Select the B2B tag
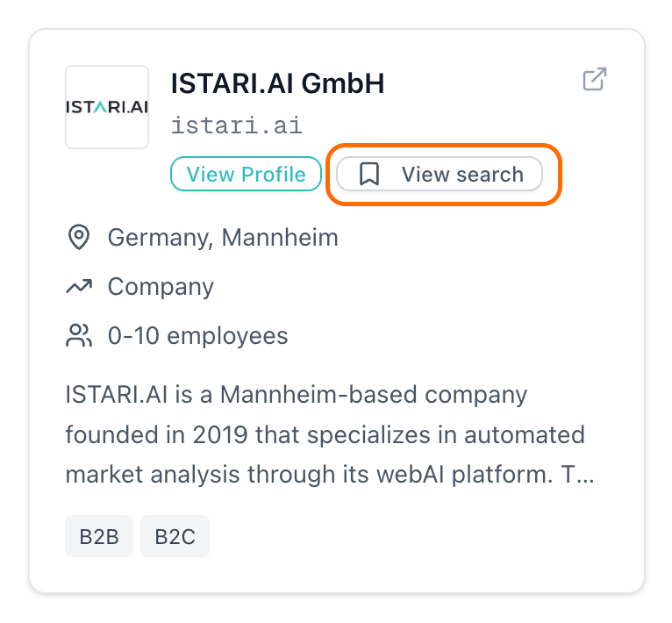This screenshot has height=623, width=672. coord(99,536)
